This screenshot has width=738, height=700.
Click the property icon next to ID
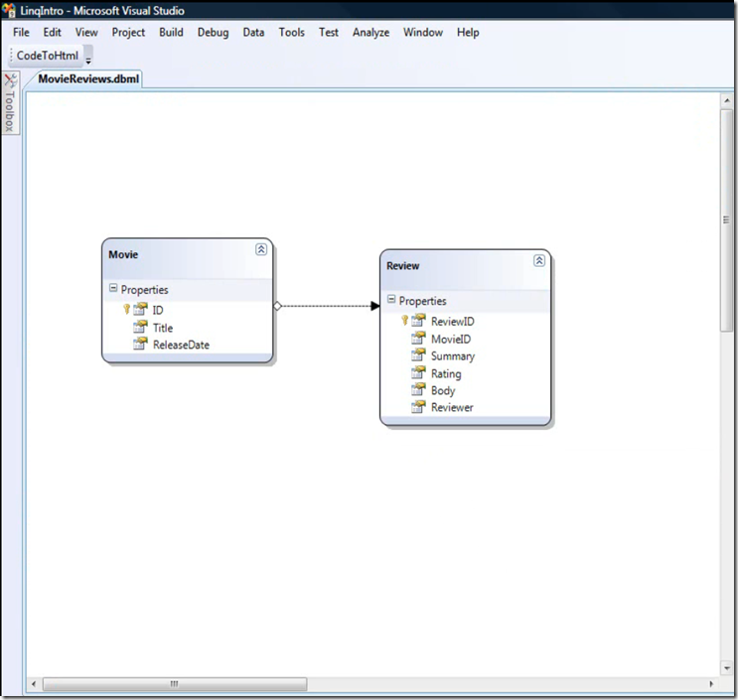tap(140, 309)
